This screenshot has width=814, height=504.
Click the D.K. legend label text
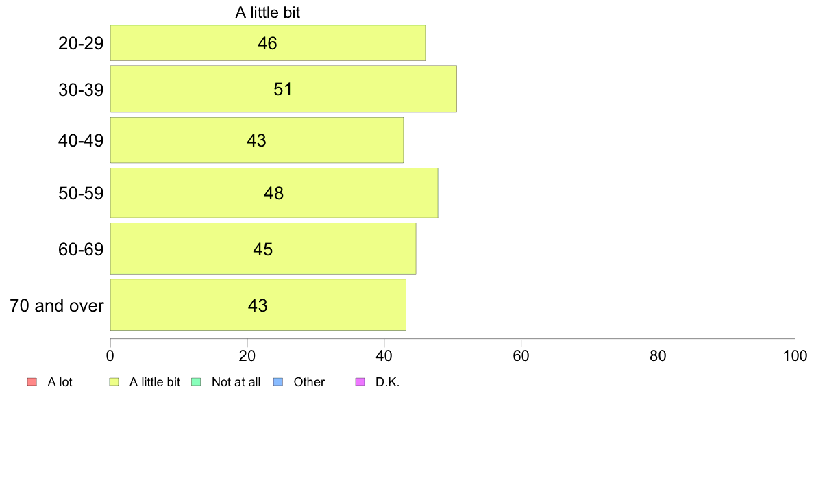387,382
